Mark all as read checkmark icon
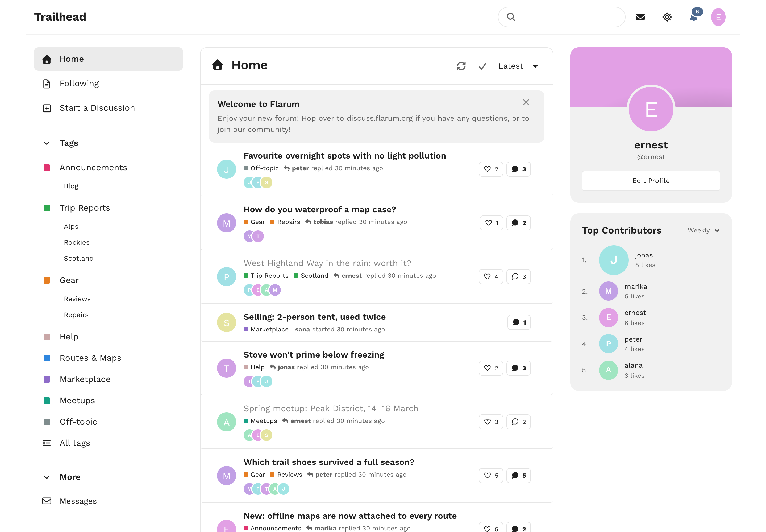Screen dimensions: 766x532 (482, 66)
